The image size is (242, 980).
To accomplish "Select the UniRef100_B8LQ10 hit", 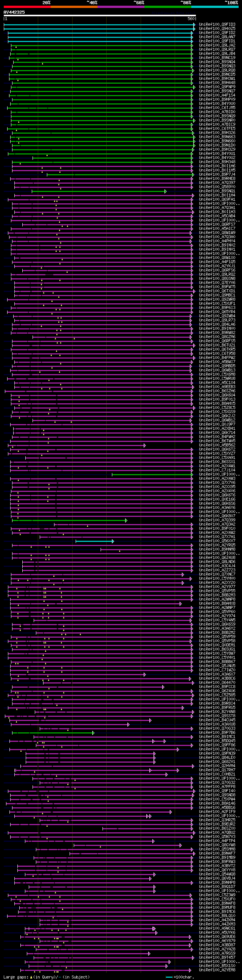I will (217, 916).
